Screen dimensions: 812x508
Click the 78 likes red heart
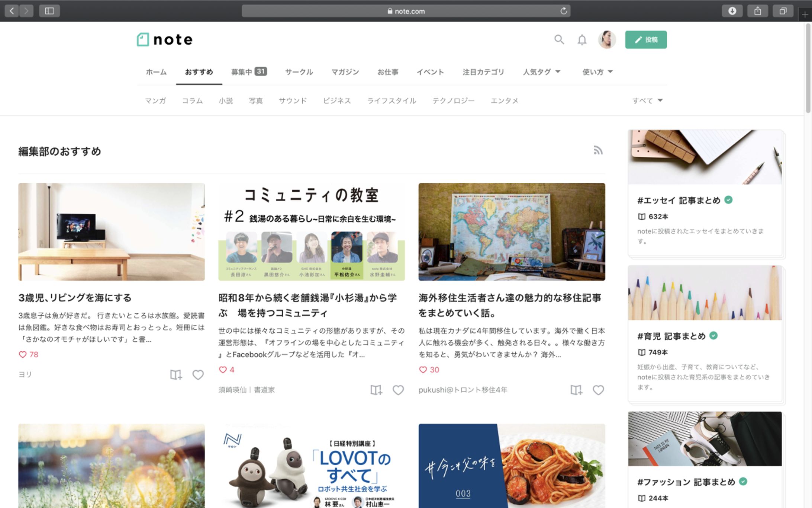point(23,355)
